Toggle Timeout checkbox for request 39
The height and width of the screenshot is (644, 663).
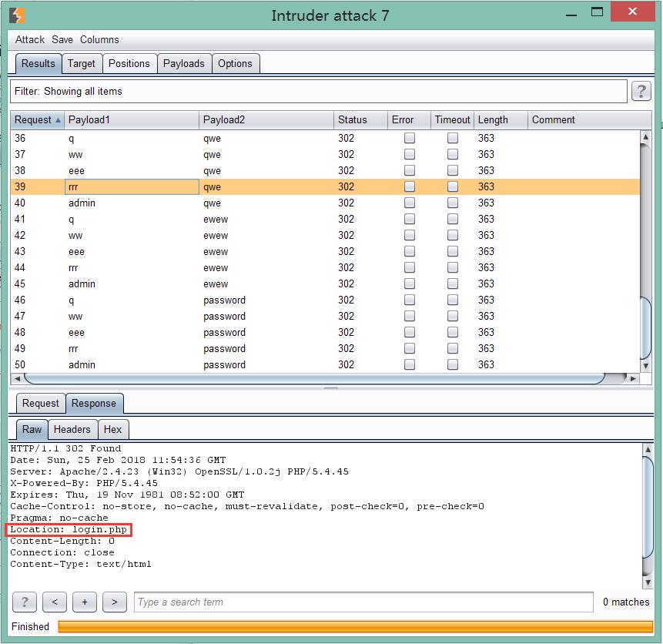453,186
